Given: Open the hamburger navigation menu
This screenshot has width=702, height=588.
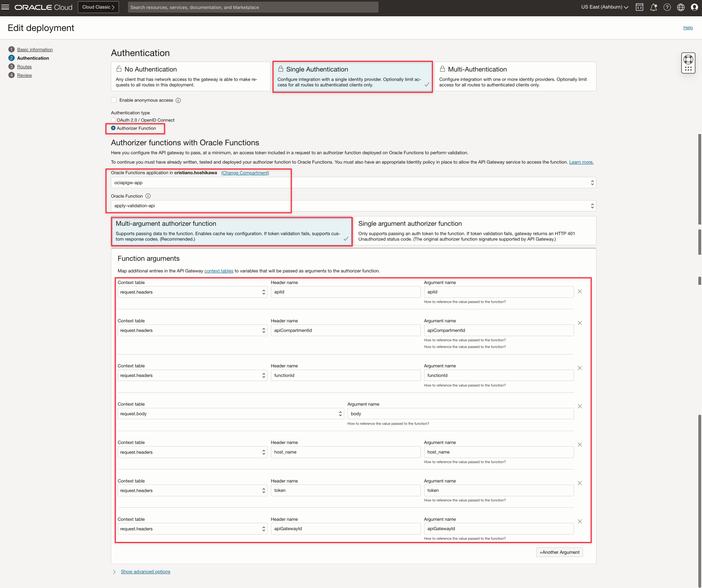Looking at the screenshot, I should point(5,7).
